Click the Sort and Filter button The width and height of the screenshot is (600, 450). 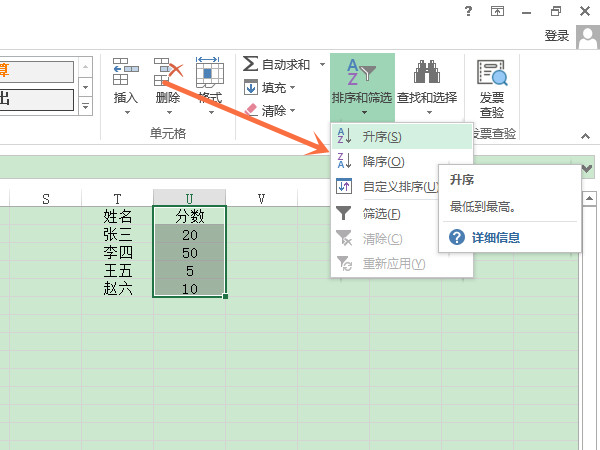[362, 85]
